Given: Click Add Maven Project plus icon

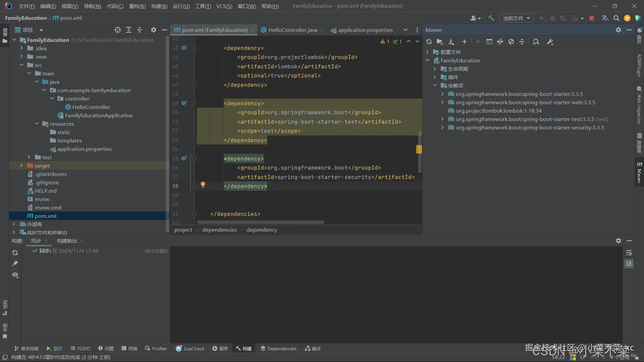Looking at the screenshot, I should coord(464,42).
